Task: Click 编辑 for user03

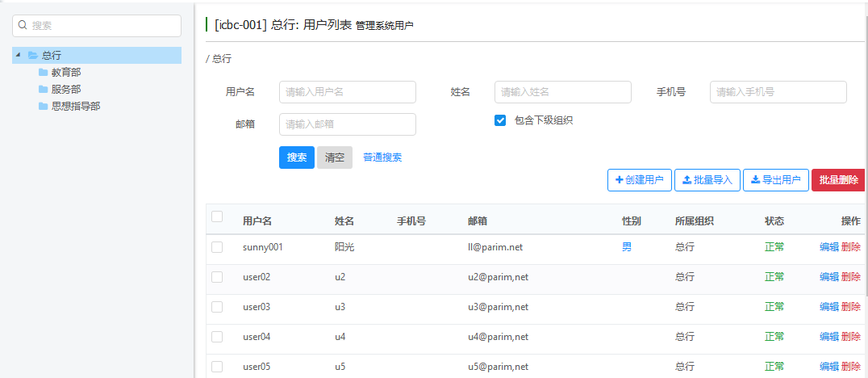Action: tap(829, 306)
